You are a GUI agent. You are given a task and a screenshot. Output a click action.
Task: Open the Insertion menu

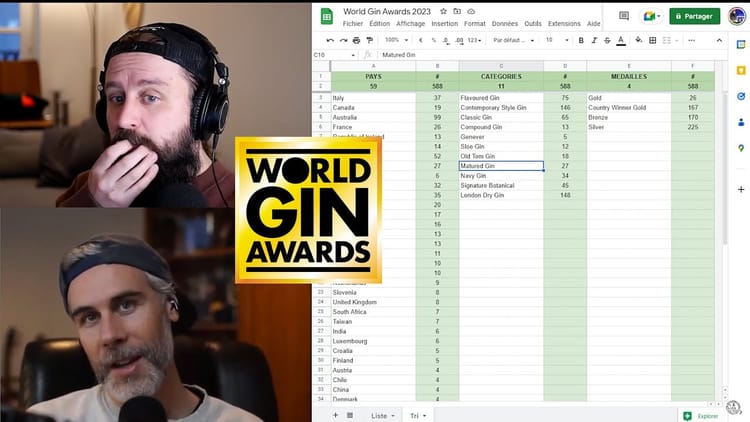coord(444,23)
